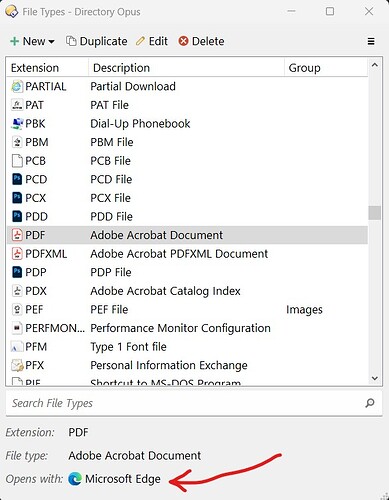Click the PERFMON configuration icon

17,328
